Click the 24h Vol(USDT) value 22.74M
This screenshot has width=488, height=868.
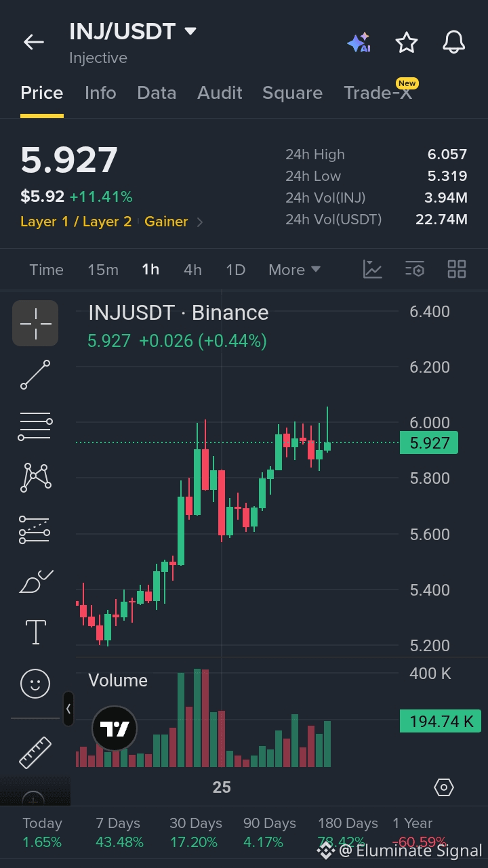[441, 220]
